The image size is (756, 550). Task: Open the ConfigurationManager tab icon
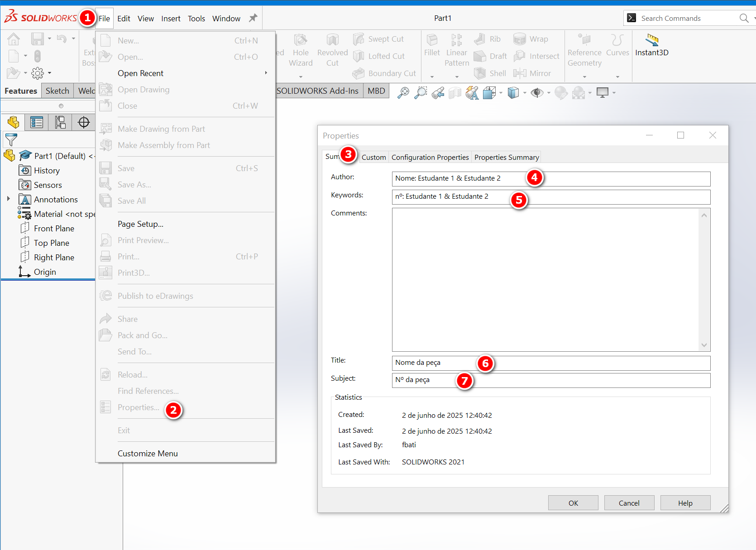coord(60,122)
